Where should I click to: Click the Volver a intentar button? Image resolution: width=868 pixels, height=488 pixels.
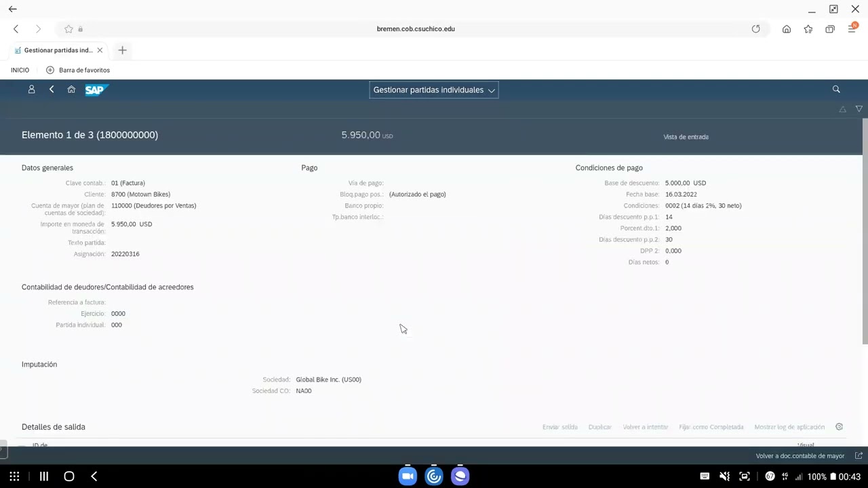(x=646, y=427)
